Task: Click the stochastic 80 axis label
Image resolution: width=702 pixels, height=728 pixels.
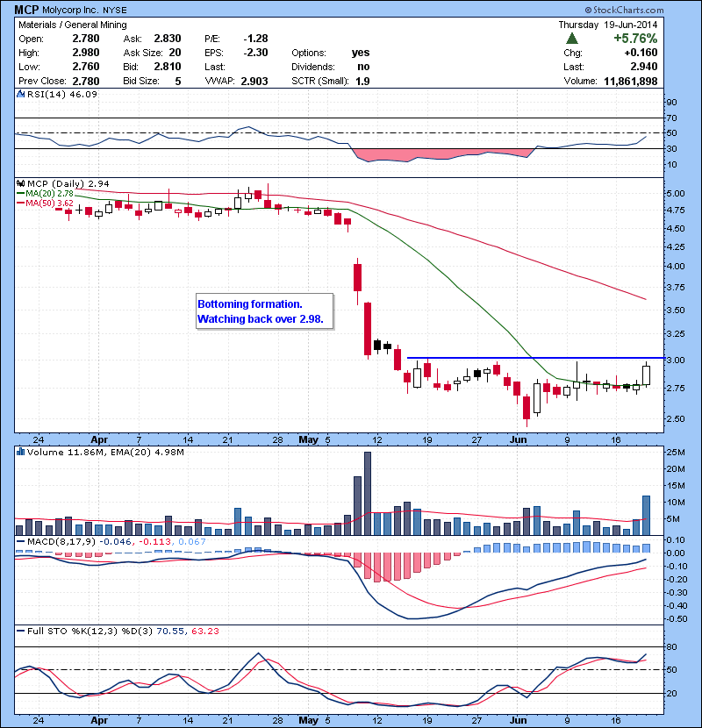Action: click(672, 646)
